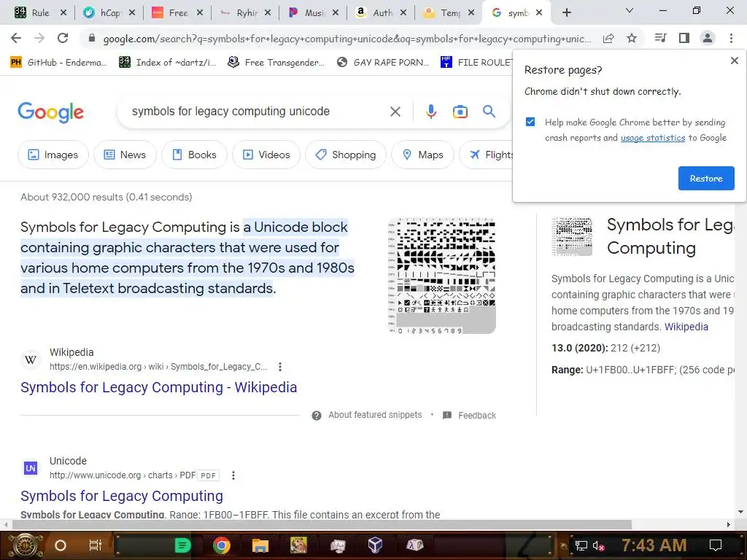The image size is (747, 560).
Task: Filter results by Videos
Action: point(266,155)
